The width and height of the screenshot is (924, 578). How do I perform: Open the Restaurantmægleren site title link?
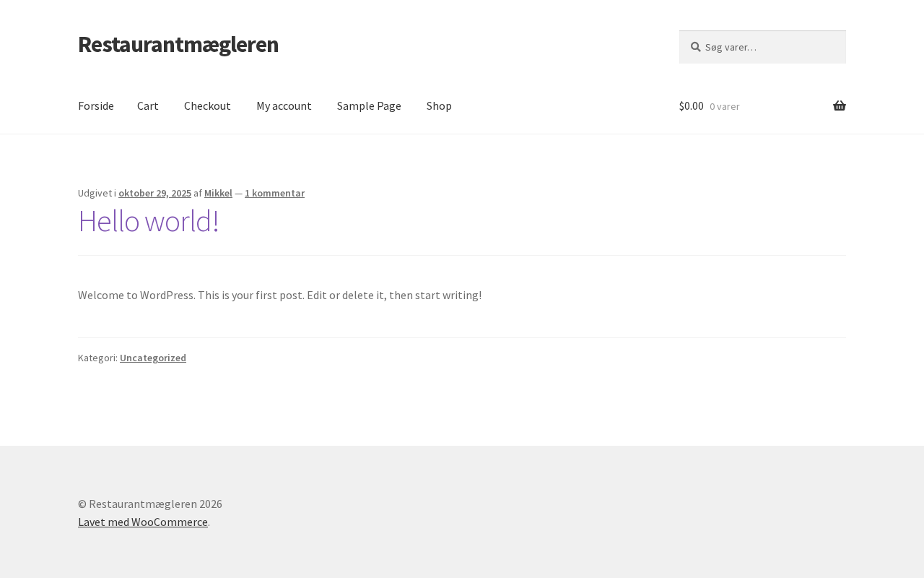click(178, 44)
